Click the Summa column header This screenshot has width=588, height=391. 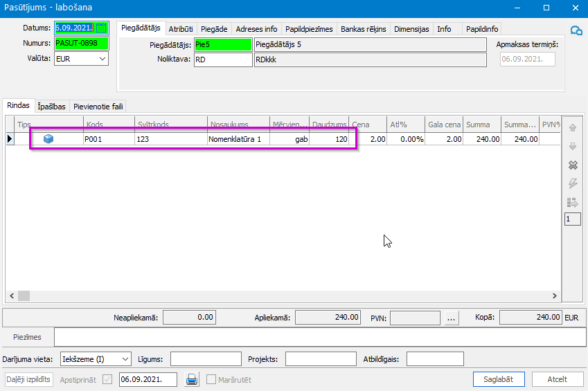(x=482, y=125)
